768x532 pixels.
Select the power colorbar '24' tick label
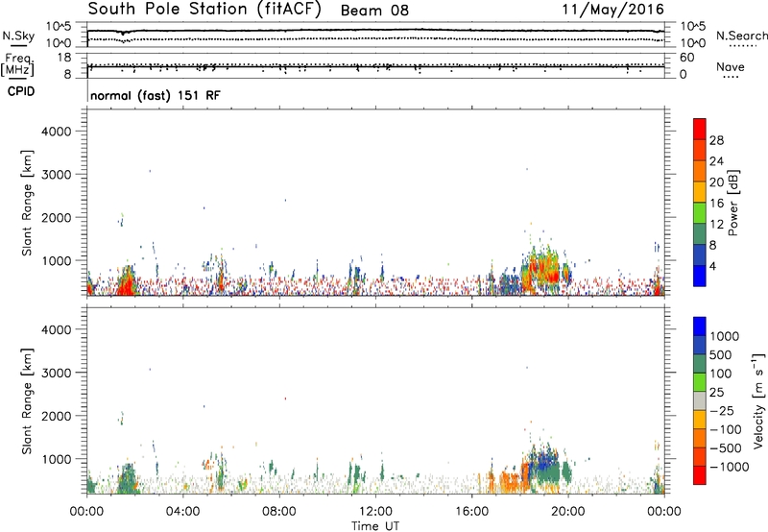tap(716, 161)
